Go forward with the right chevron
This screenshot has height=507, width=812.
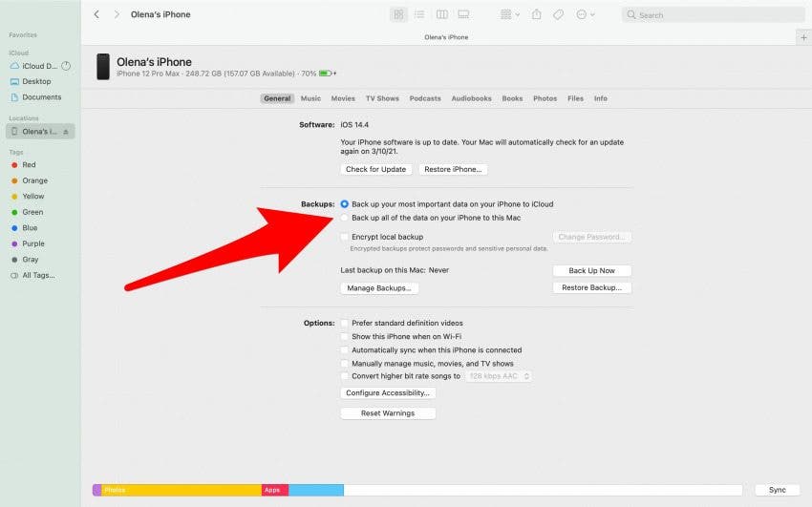117,14
